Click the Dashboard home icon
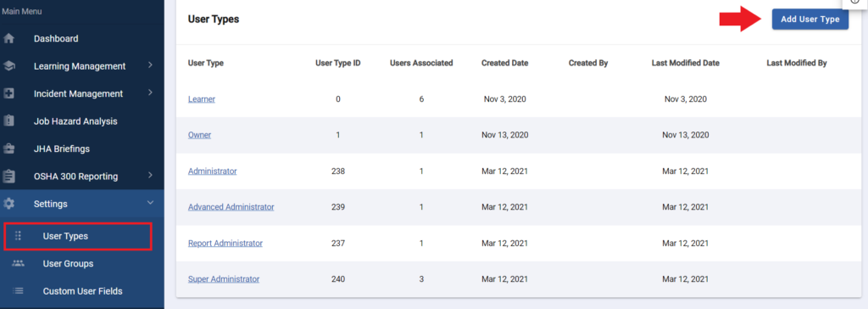Screen dimensions: 868x309 [x=8, y=39]
